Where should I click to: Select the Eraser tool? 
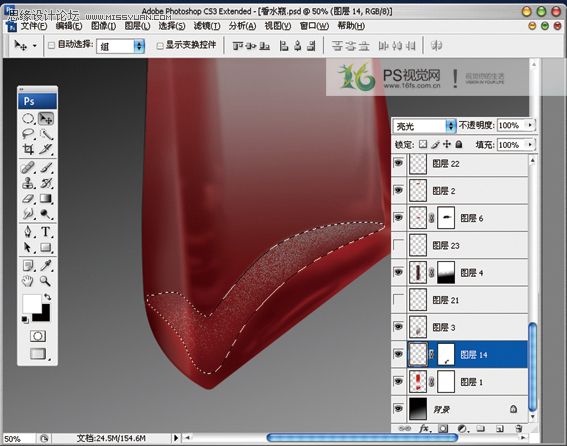pyautogui.click(x=28, y=198)
